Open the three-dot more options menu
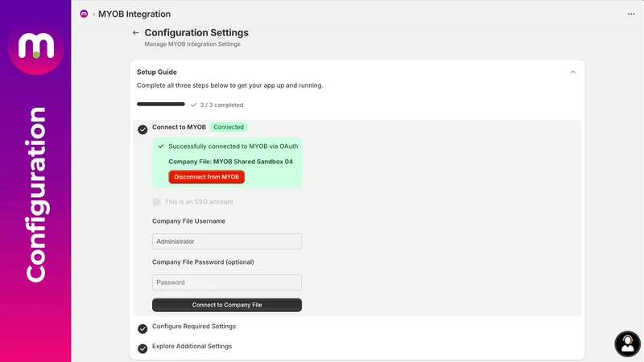This screenshot has height=362, width=644. [631, 14]
